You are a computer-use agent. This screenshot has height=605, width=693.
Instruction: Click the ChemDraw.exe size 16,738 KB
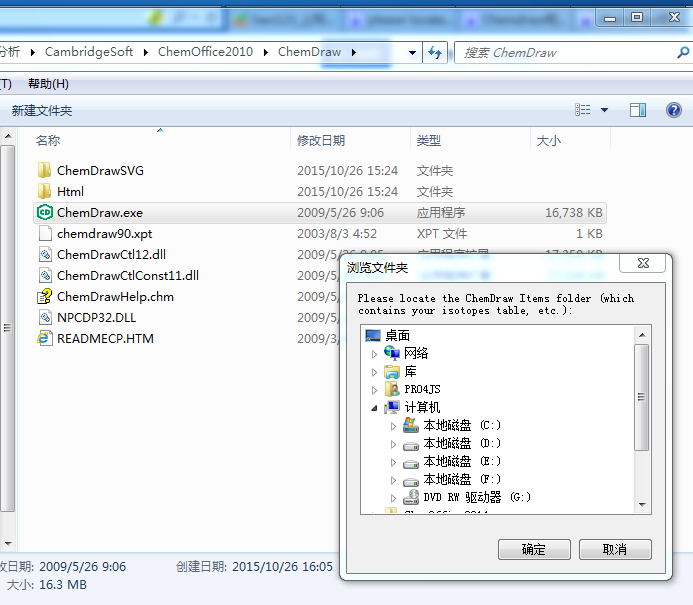point(573,213)
